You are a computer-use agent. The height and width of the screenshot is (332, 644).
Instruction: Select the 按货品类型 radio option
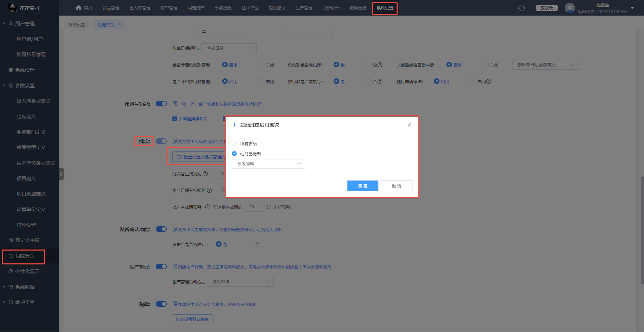click(x=234, y=154)
